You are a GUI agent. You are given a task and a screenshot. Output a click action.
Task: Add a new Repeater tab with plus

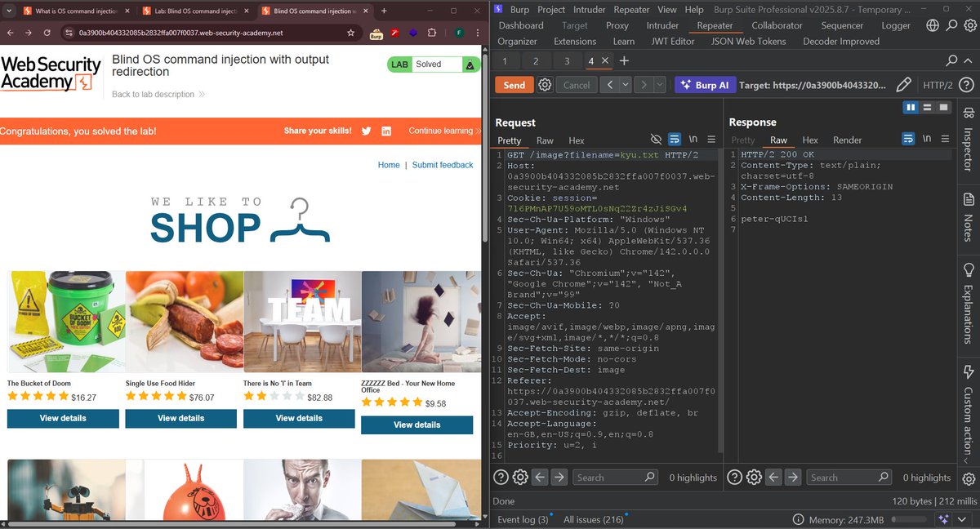(x=624, y=61)
